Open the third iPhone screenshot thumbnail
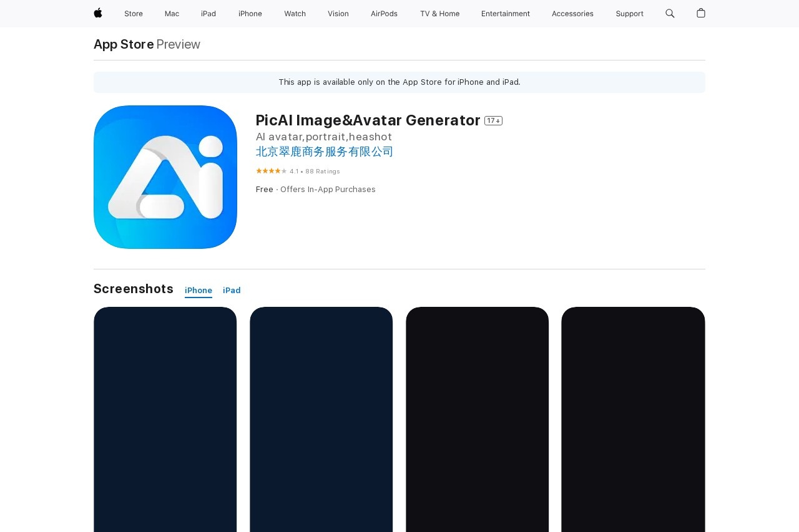The width and height of the screenshot is (799, 532). coord(478,419)
